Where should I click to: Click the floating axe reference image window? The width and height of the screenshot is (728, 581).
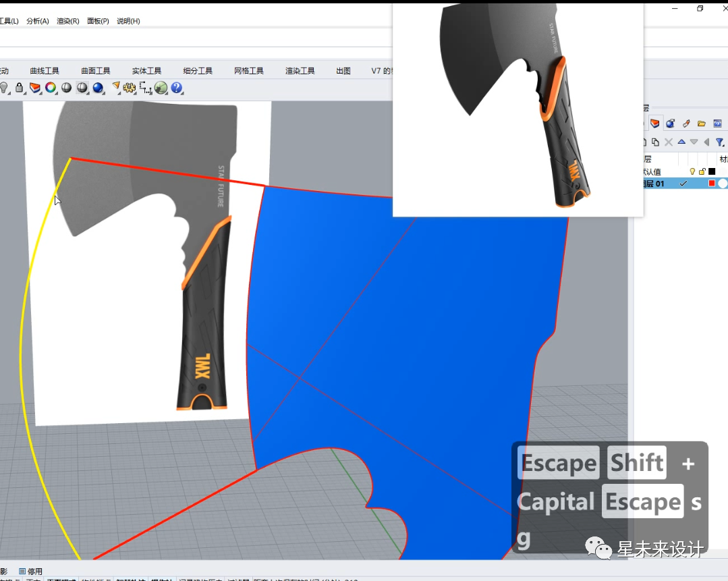pos(517,111)
